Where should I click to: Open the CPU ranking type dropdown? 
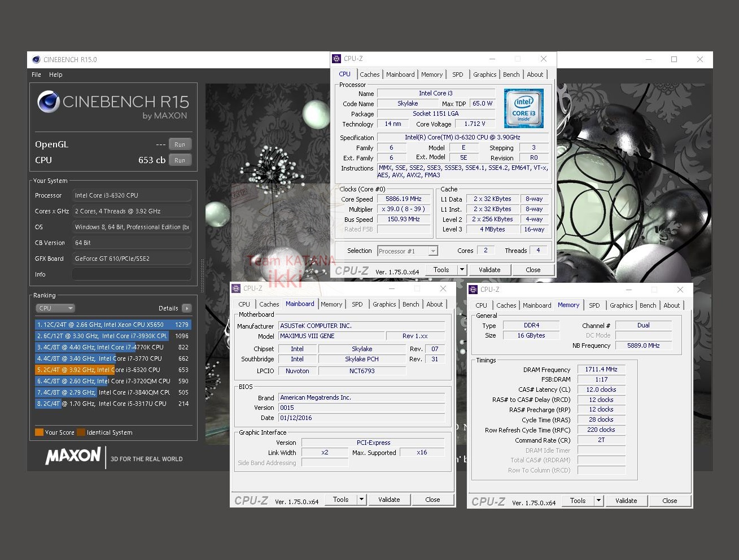[x=55, y=308]
